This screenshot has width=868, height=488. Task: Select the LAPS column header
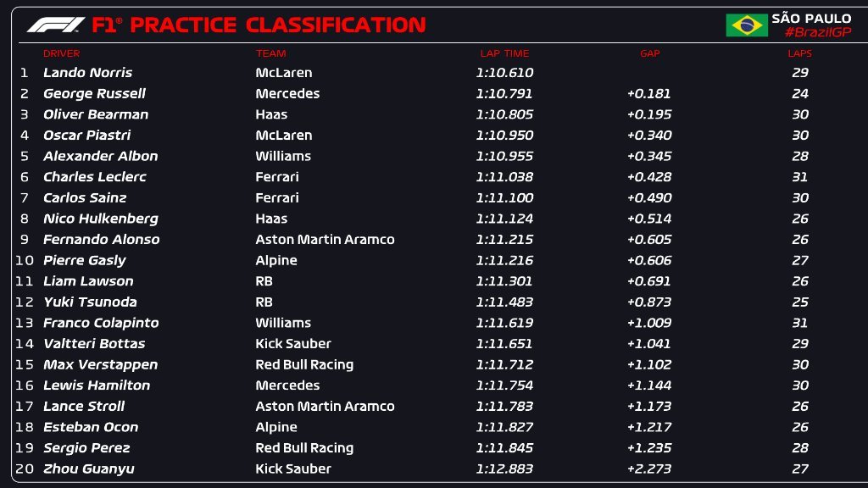pos(799,53)
